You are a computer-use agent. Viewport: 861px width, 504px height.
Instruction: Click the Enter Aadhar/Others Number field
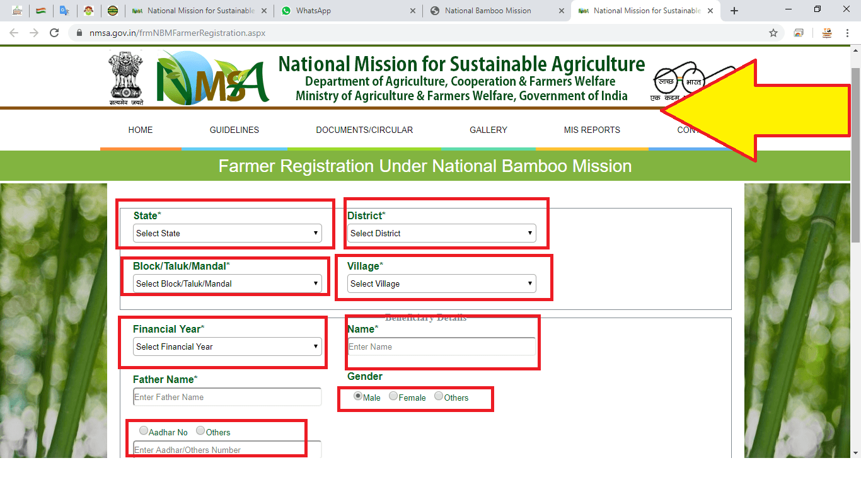tap(228, 450)
